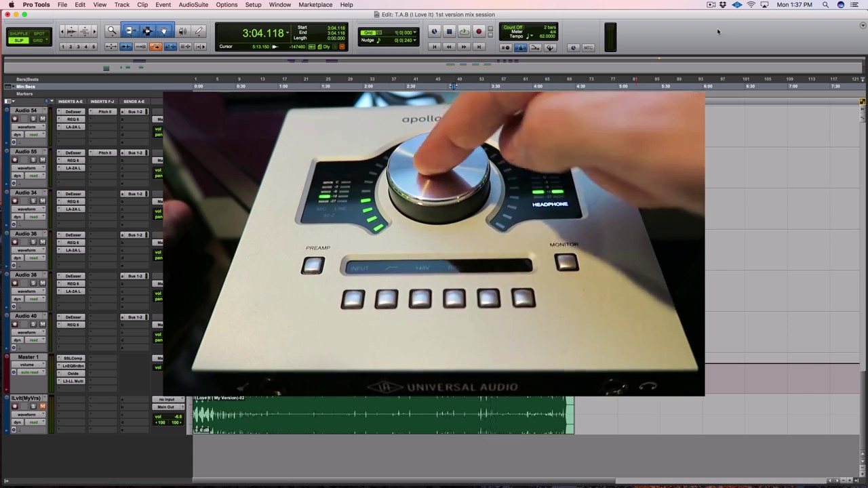
Task: Solo the Audio 54 track
Action: pyautogui.click(x=33, y=119)
